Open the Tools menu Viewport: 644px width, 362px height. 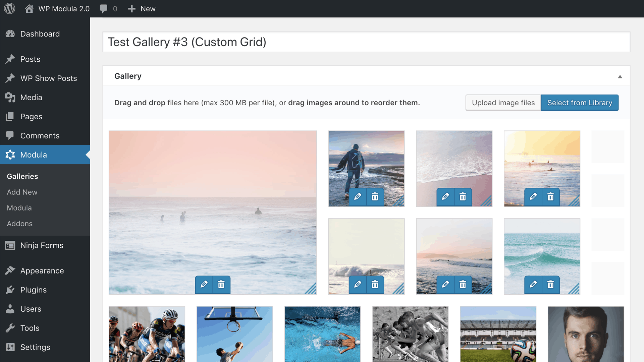(x=45, y=328)
